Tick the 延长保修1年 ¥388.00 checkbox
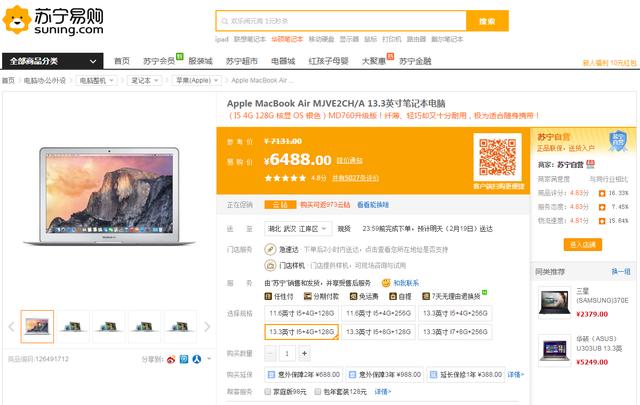The height and width of the screenshot is (405, 640). (x=433, y=374)
